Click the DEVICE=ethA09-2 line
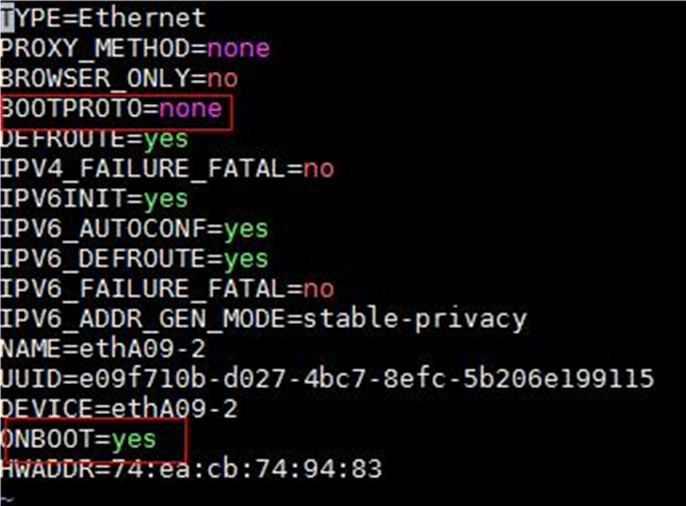Screen dimensions: 686x506 coord(119,409)
